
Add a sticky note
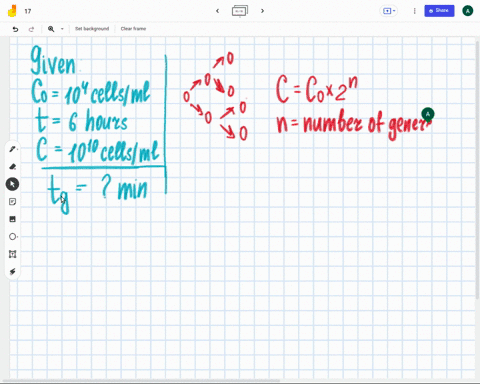click(x=12, y=202)
